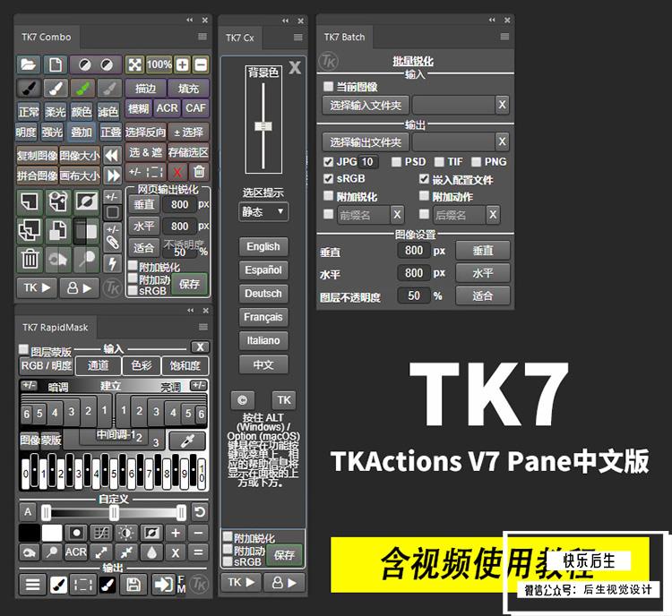Viewport: 672px width, 616px height.
Task: Click the Deutsch language button
Action: tap(263, 294)
